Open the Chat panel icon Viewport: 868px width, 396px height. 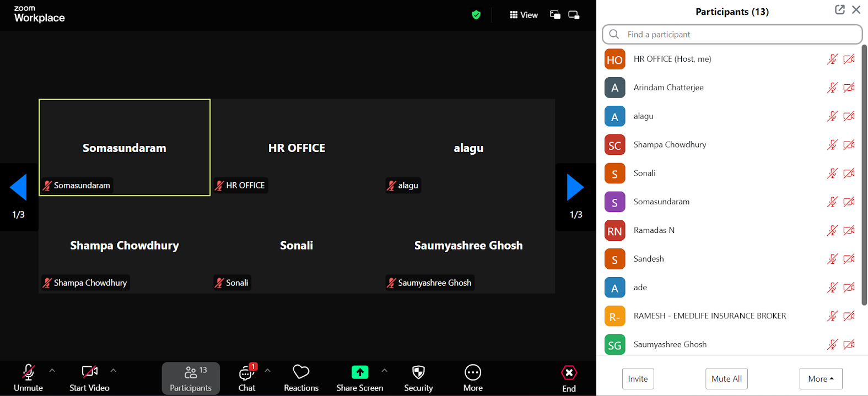pyautogui.click(x=246, y=373)
